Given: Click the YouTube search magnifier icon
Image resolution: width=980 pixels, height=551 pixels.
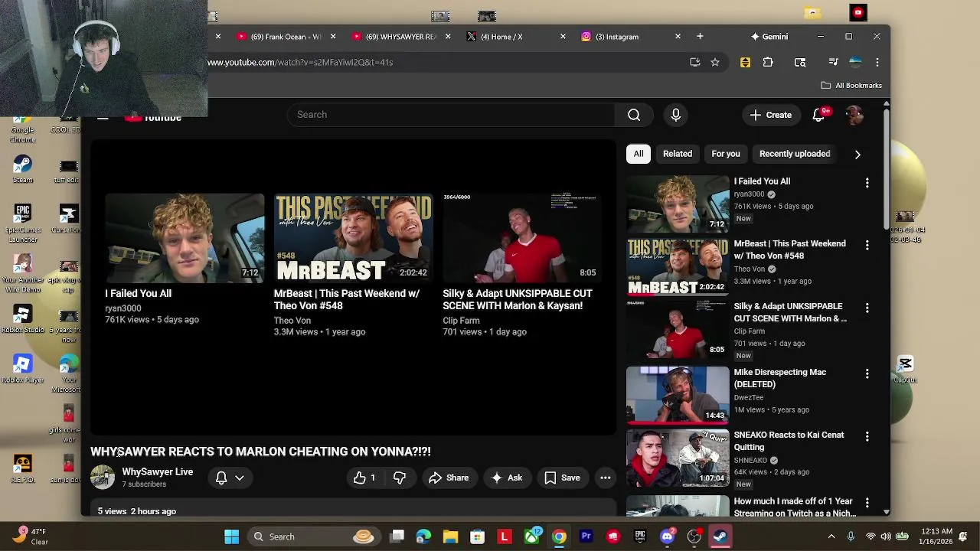Looking at the screenshot, I should 634,115.
